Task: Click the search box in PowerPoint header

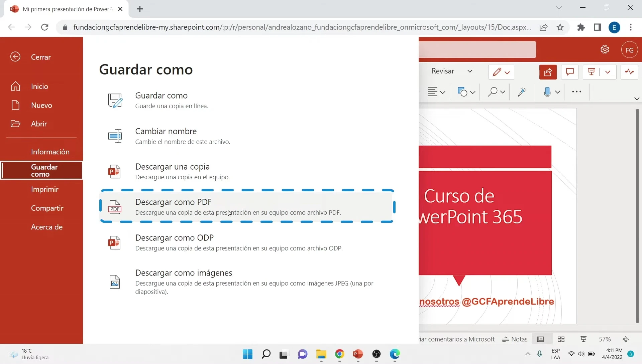Action: [x=477, y=50]
